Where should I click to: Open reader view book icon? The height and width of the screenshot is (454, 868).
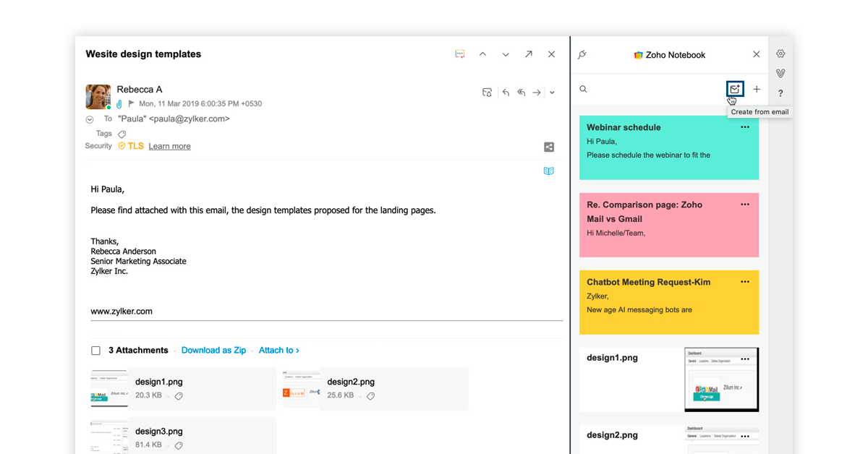pos(549,171)
